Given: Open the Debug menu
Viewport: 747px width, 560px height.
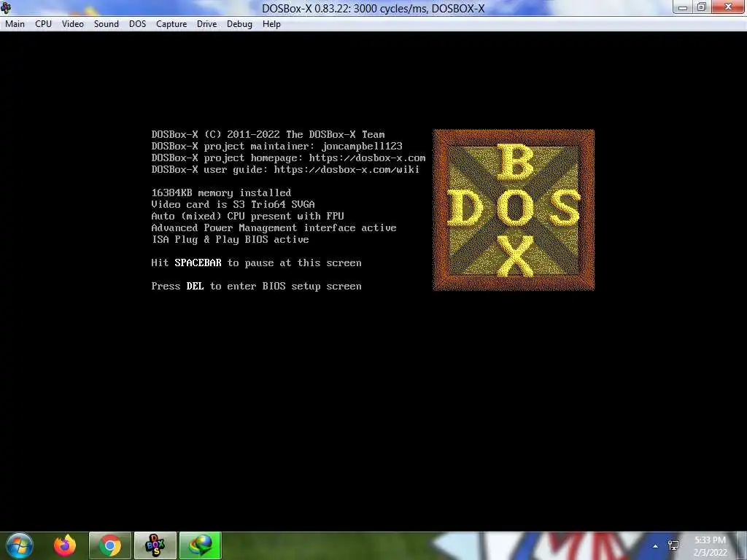Looking at the screenshot, I should tap(239, 24).
